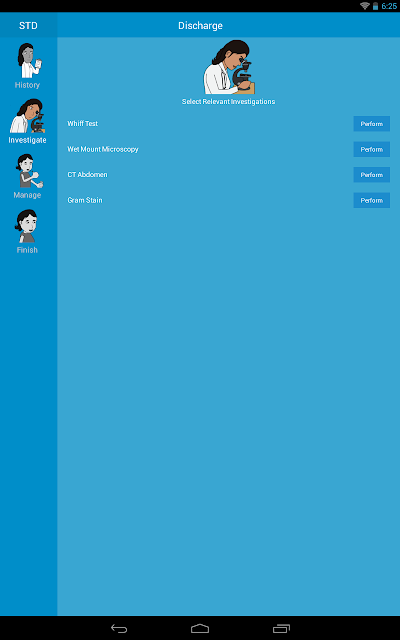Select the STD header label

tap(28, 25)
